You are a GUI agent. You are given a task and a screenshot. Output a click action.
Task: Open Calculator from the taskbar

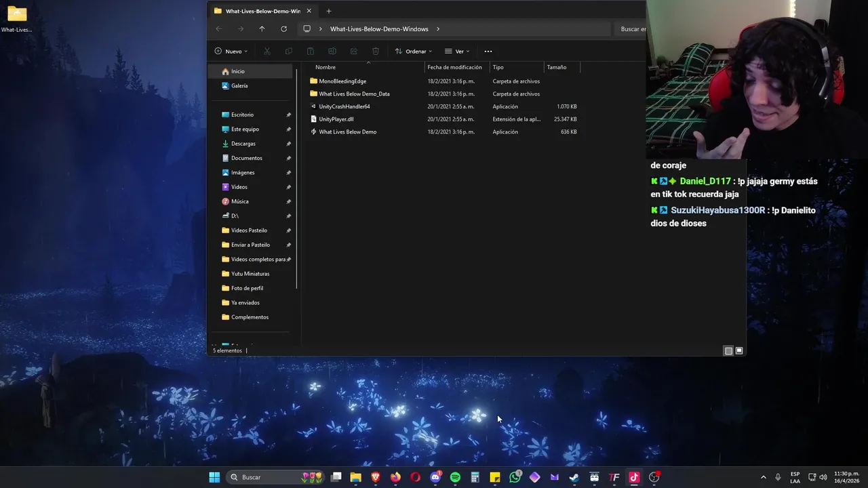point(475,477)
